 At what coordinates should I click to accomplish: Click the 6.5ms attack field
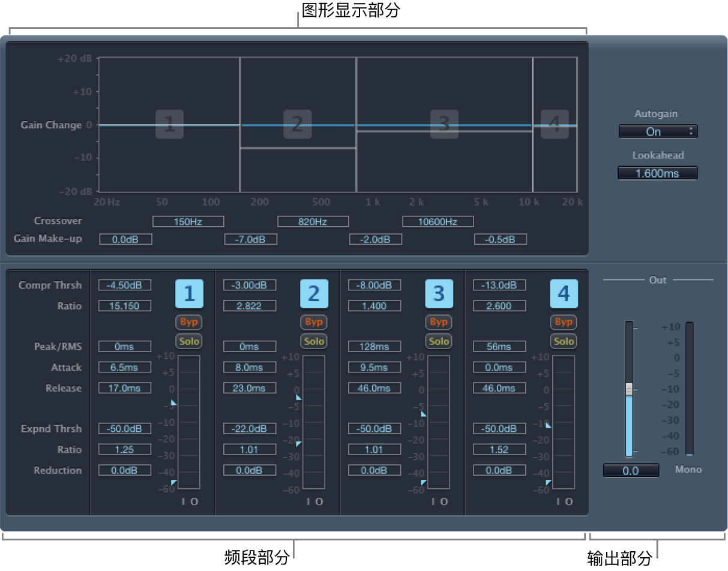click(x=125, y=367)
